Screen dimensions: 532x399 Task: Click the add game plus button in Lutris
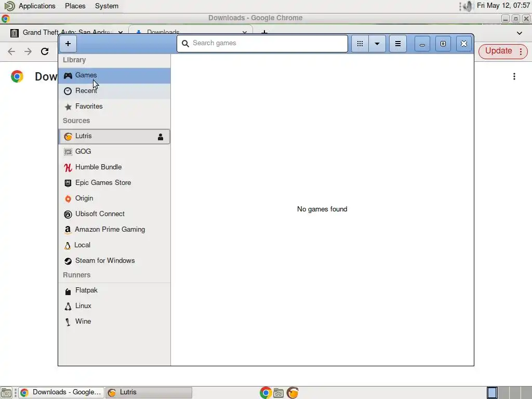[x=68, y=44]
